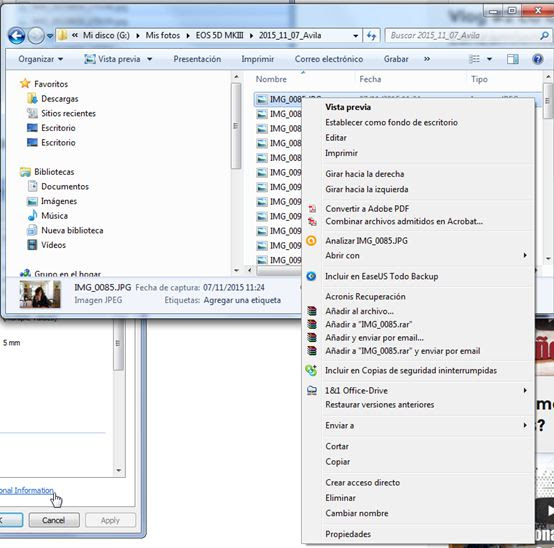This screenshot has height=548, width=554.
Task: Select Analizar IMG_0085.JPG entry
Action: (x=366, y=241)
